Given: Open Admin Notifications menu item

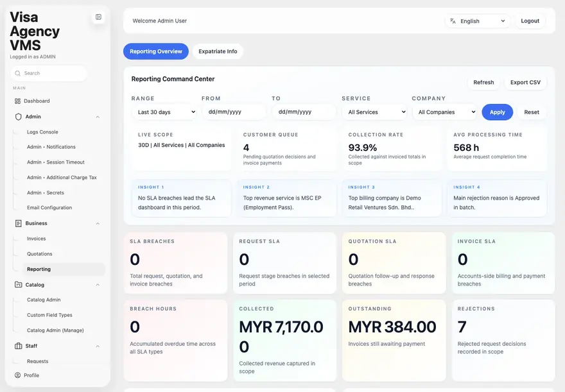Looking at the screenshot, I should [51, 147].
